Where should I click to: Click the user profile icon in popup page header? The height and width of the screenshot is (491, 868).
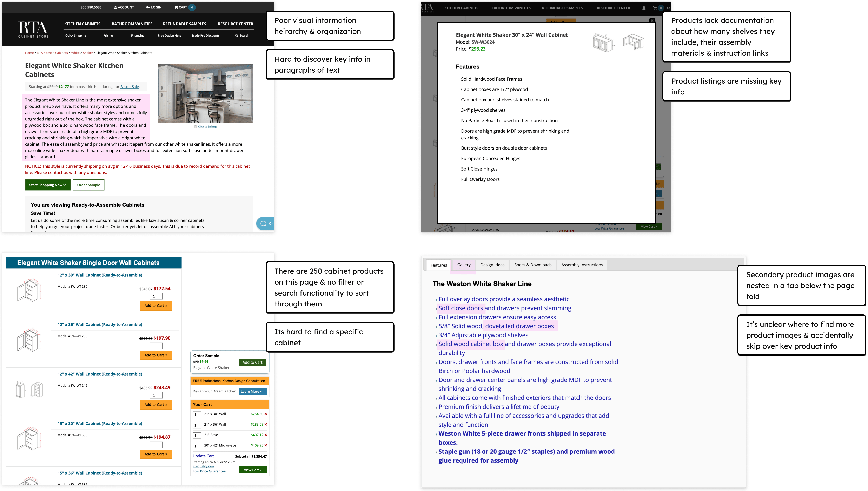coord(644,8)
